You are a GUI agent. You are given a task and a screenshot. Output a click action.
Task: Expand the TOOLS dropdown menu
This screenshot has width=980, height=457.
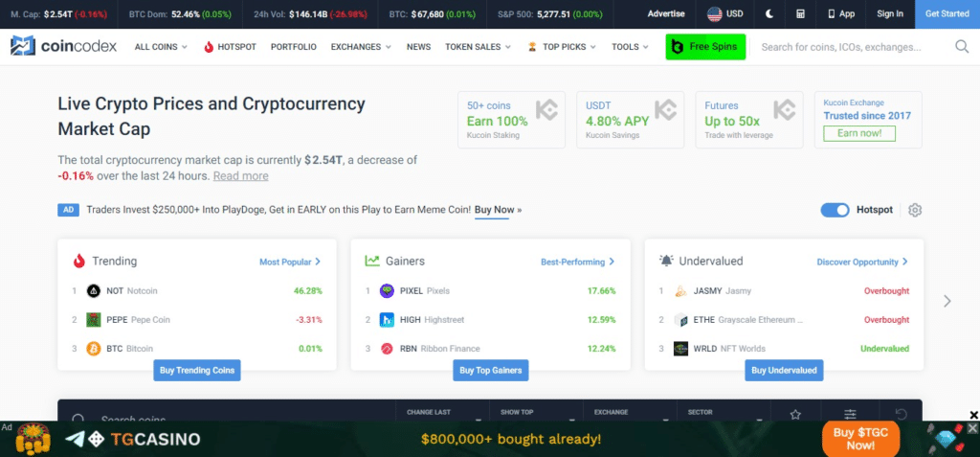(630, 47)
